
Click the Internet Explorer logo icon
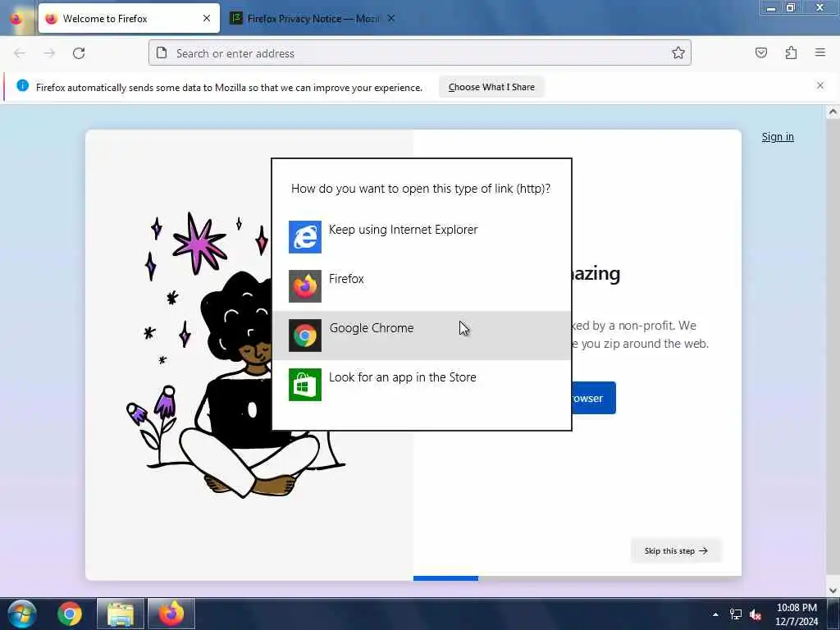[x=305, y=237]
